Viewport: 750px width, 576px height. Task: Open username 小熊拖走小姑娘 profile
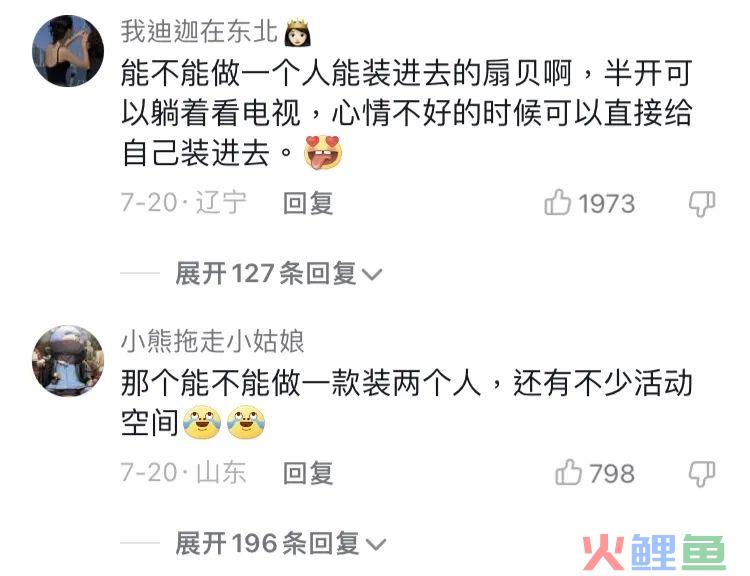coord(212,342)
